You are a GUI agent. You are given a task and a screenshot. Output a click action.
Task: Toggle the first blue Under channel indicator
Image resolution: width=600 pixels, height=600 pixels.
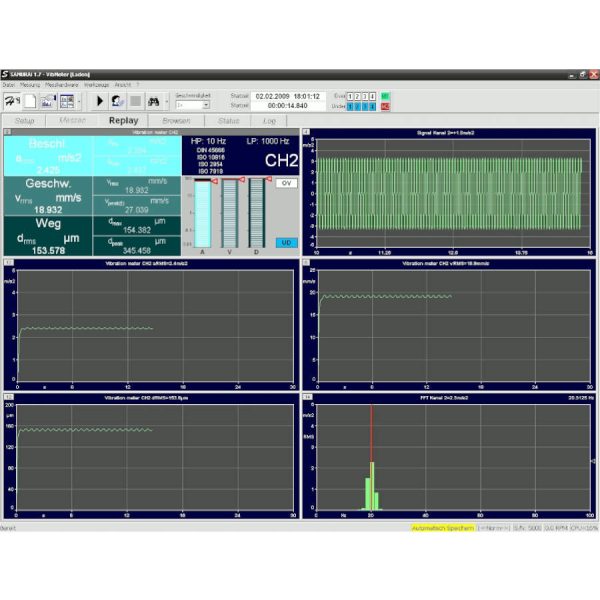click(x=350, y=106)
